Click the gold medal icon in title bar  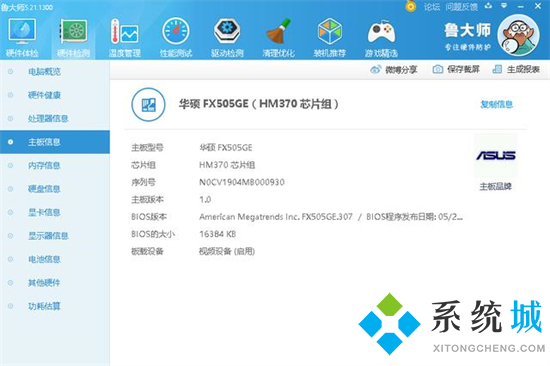coord(410,6)
